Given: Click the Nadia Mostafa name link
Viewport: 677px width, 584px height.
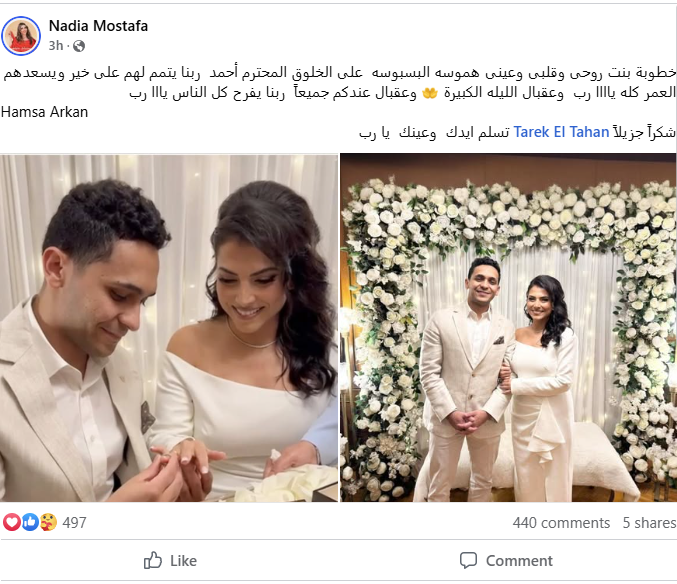Looking at the screenshot, I should 98,26.
